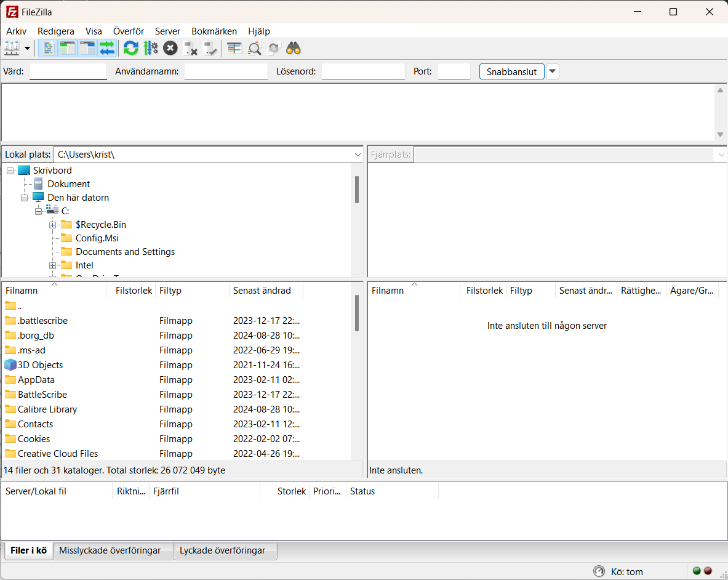Open the Snabbanslut history dropdown
728x580 pixels.
click(552, 71)
